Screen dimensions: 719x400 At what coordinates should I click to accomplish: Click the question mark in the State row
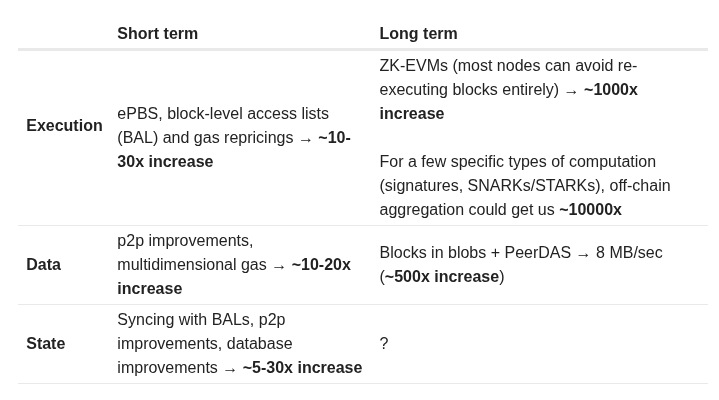(x=384, y=343)
